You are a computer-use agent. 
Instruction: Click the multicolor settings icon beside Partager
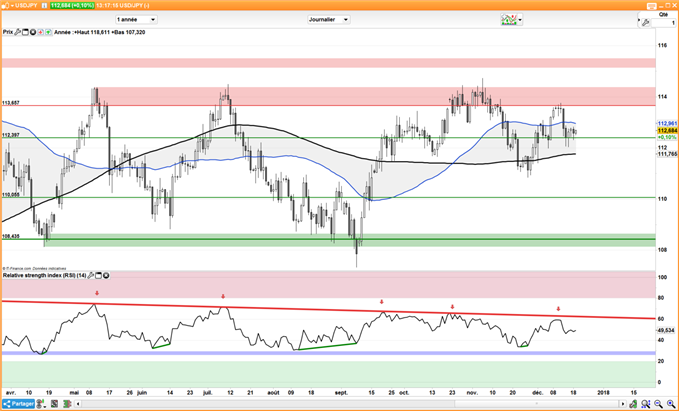pyautogui.click(x=39, y=404)
